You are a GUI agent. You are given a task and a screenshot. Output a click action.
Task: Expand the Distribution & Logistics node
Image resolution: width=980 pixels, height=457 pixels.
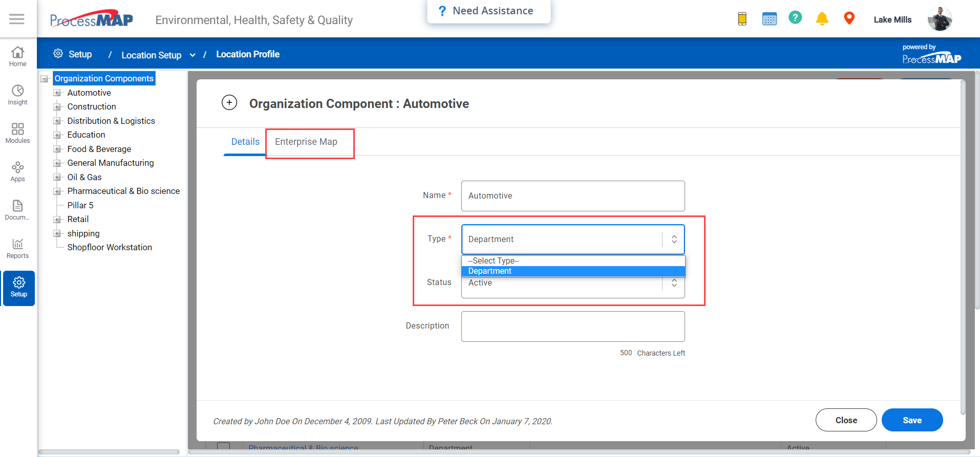coord(57,121)
